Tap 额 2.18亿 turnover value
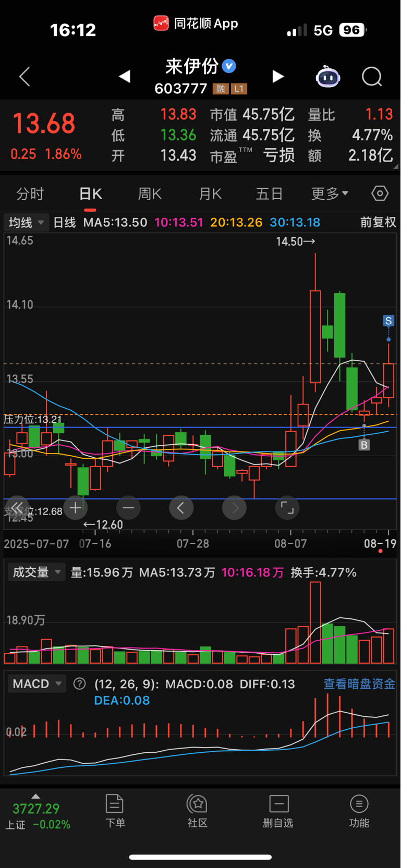This screenshot has height=868, width=401. [350, 155]
